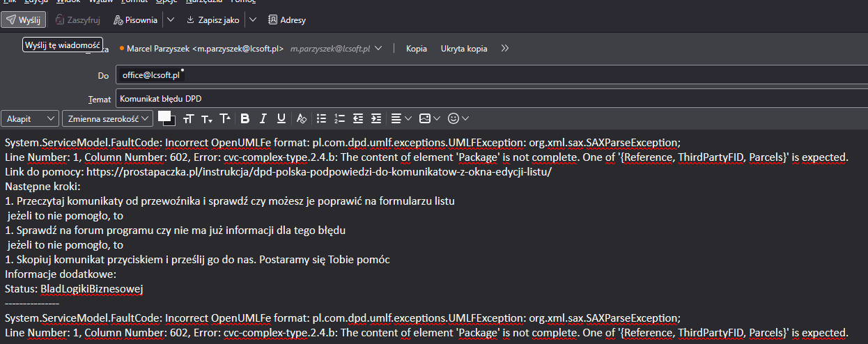Indent the text with increase indent icon
The width and height of the screenshot is (868, 344).
[x=376, y=119]
